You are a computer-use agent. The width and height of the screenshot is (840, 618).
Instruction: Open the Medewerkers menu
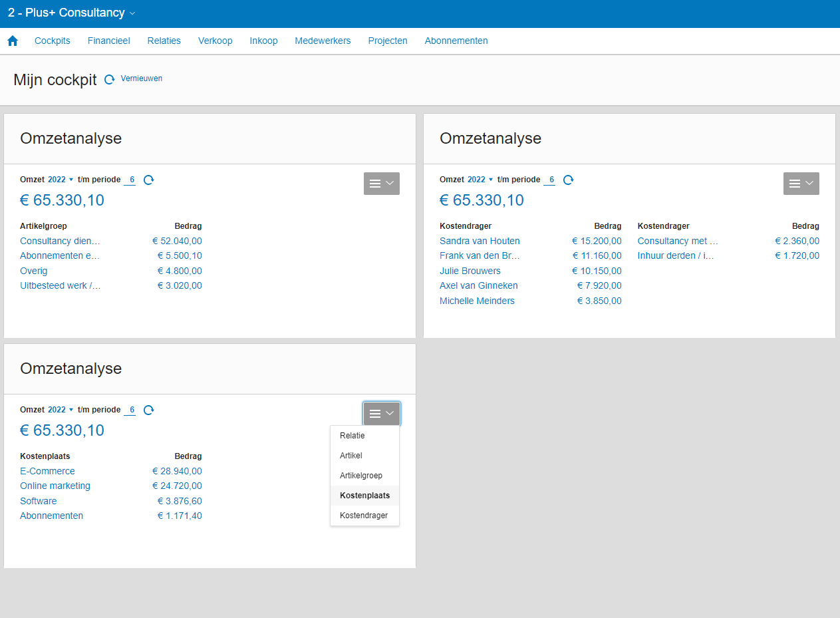click(323, 41)
